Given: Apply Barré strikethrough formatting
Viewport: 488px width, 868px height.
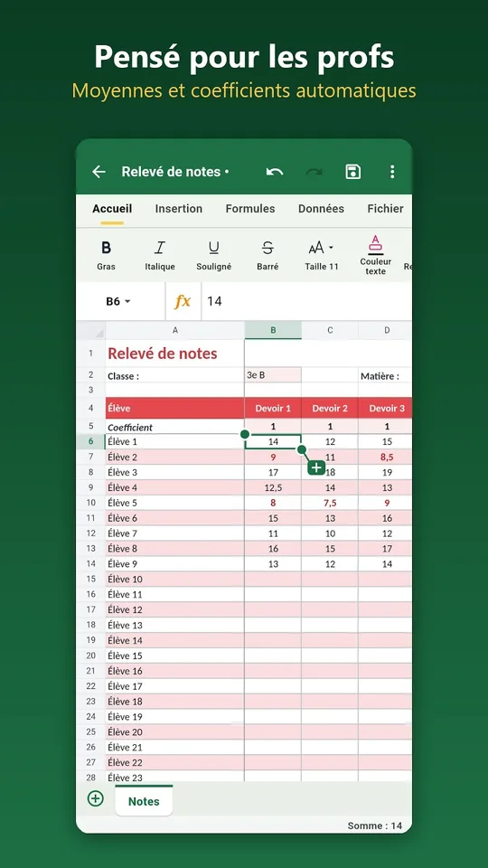Looking at the screenshot, I should point(267,255).
